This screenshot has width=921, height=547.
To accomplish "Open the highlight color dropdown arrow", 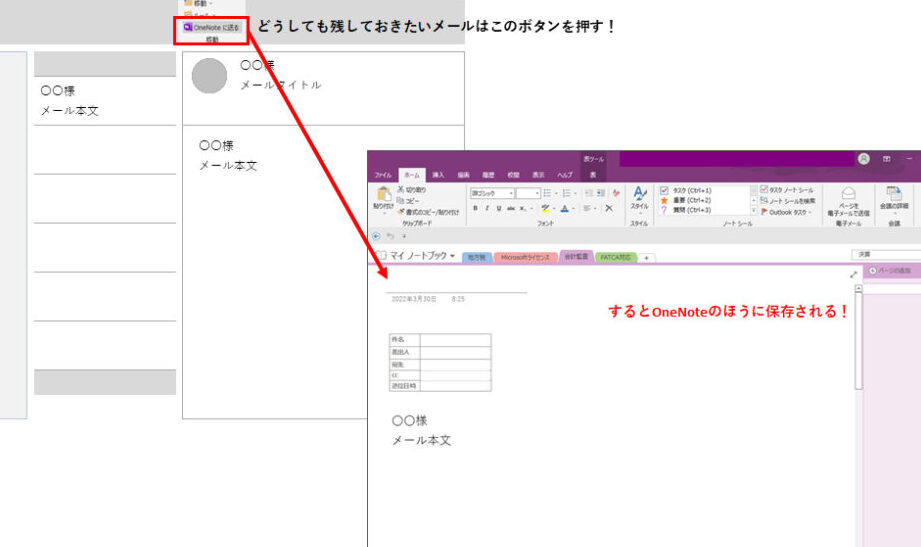I will click(x=554, y=209).
